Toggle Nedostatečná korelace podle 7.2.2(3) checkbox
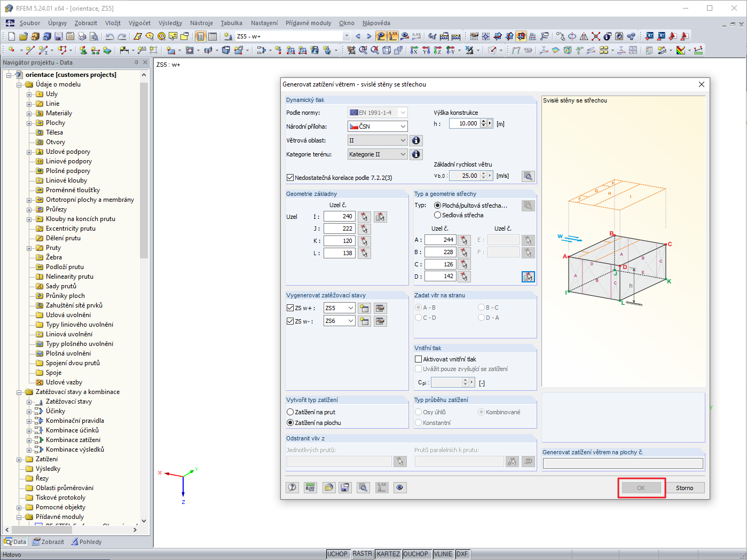Viewport: 747px width, 560px height. [290, 178]
